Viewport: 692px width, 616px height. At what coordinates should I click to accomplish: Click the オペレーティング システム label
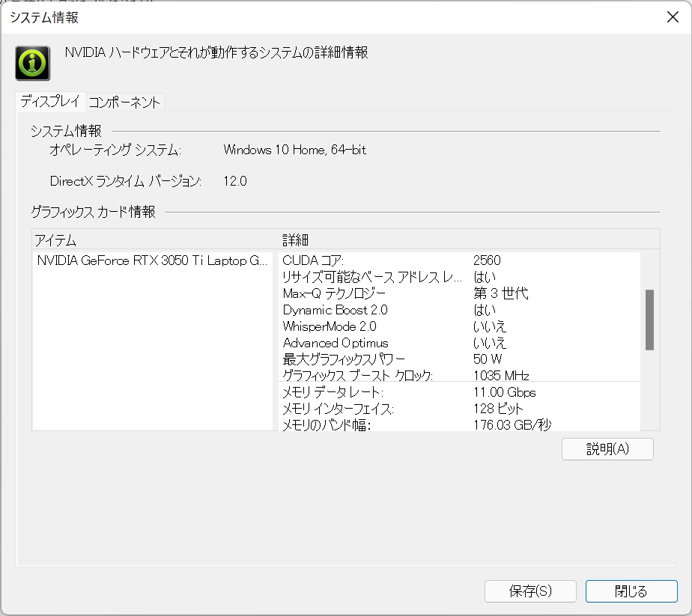click(115, 150)
